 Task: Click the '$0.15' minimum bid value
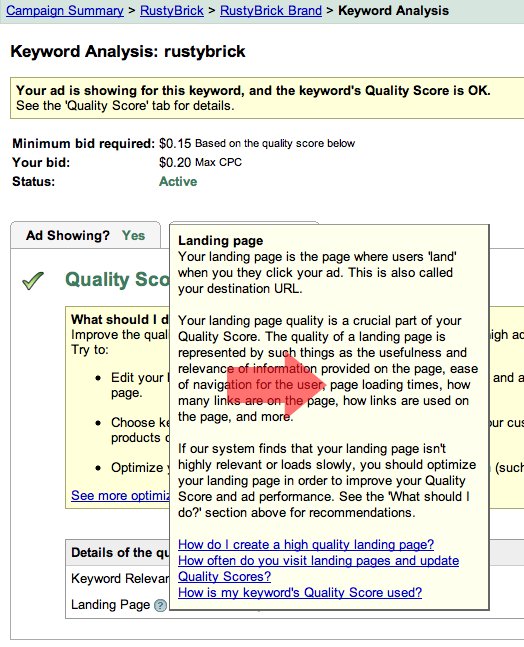coord(175,144)
